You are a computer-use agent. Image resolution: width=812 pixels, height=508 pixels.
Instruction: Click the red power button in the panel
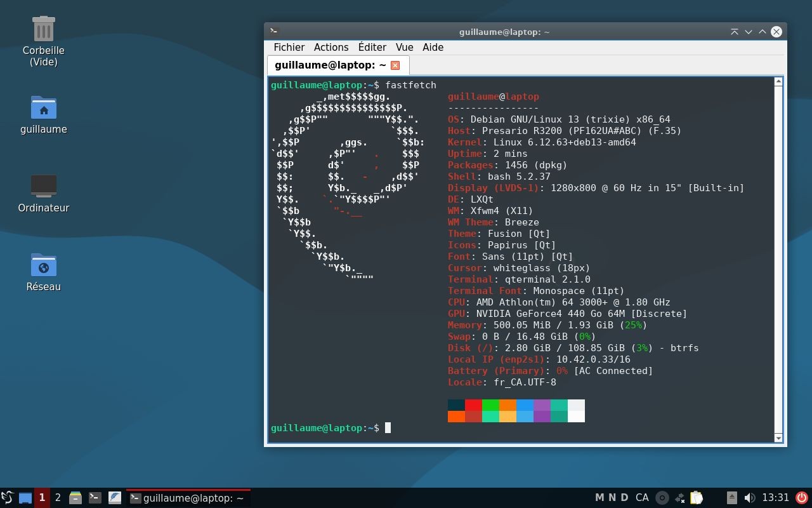[x=802, y=498]
